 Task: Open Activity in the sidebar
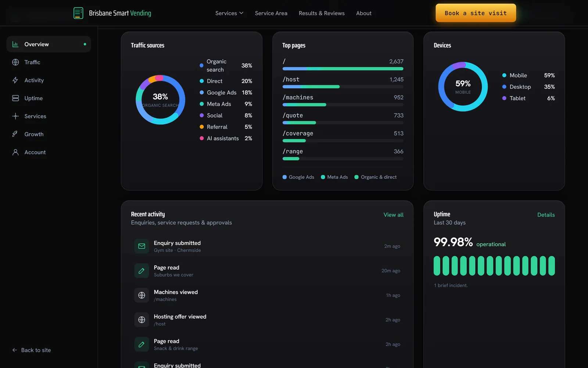click(49, 80)
